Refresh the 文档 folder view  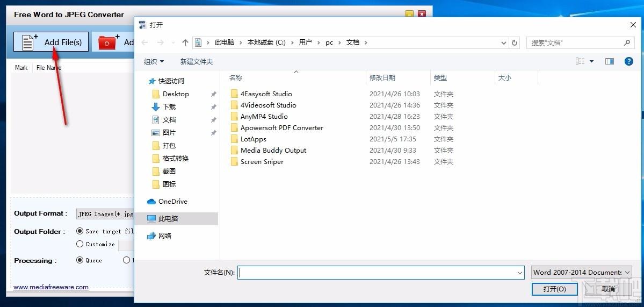point(514,42)
